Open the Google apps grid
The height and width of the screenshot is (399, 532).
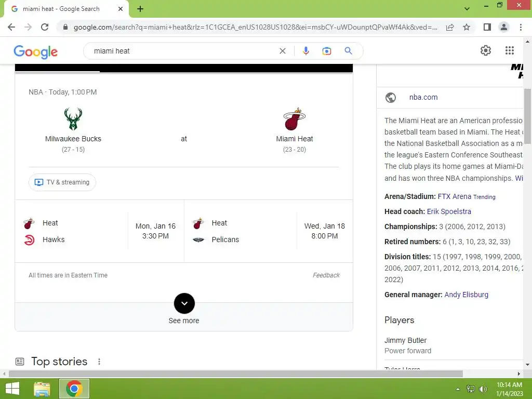coord(509,50)
